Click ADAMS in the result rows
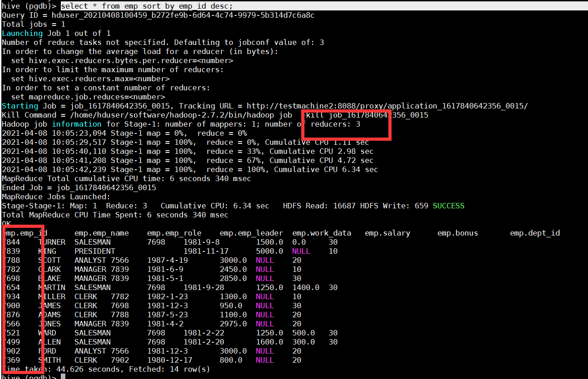The image size is (588, 379). coord(49,315)
